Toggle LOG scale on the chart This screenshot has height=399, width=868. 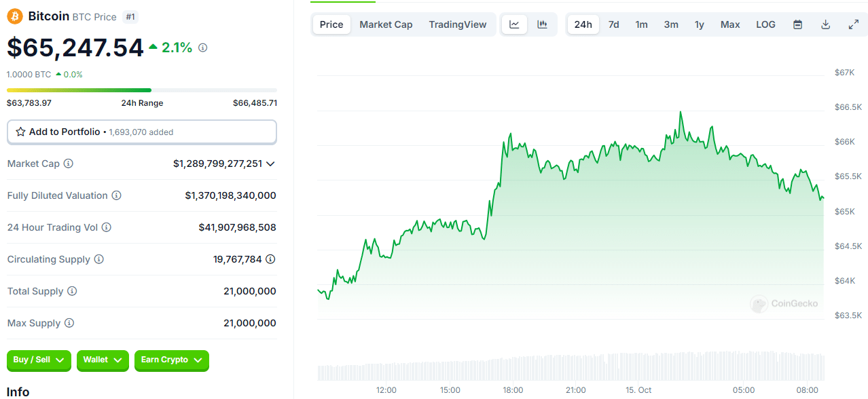pos(765,24)
